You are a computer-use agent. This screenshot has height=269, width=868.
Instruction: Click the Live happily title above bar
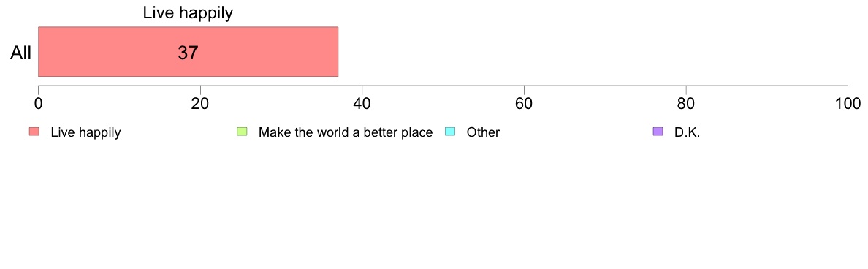point(189,13)
